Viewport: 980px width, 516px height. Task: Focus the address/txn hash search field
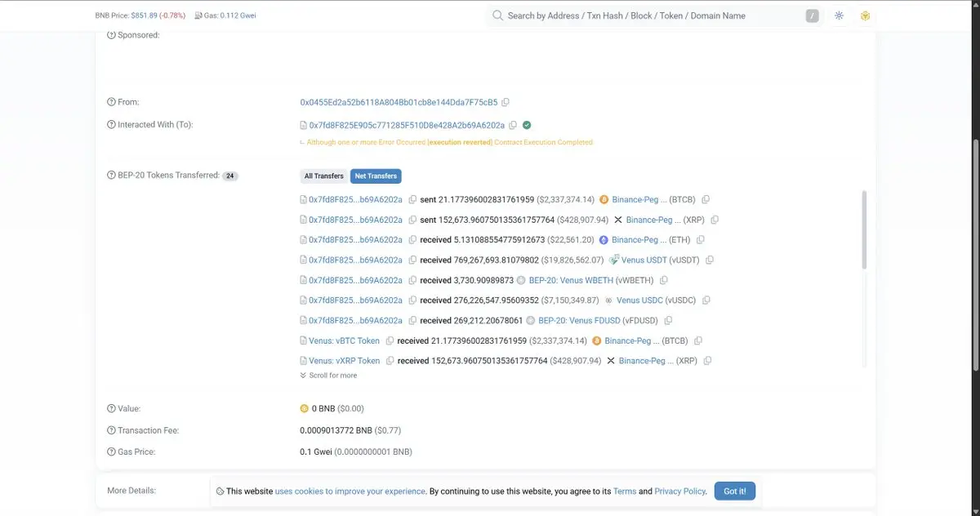pyautogui.click(x=653, y=16)
